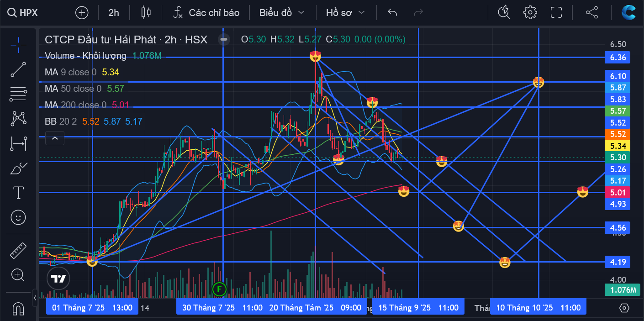Click the 6.36 price label
This screenshot has width=644, height=321.
point(618,58)
